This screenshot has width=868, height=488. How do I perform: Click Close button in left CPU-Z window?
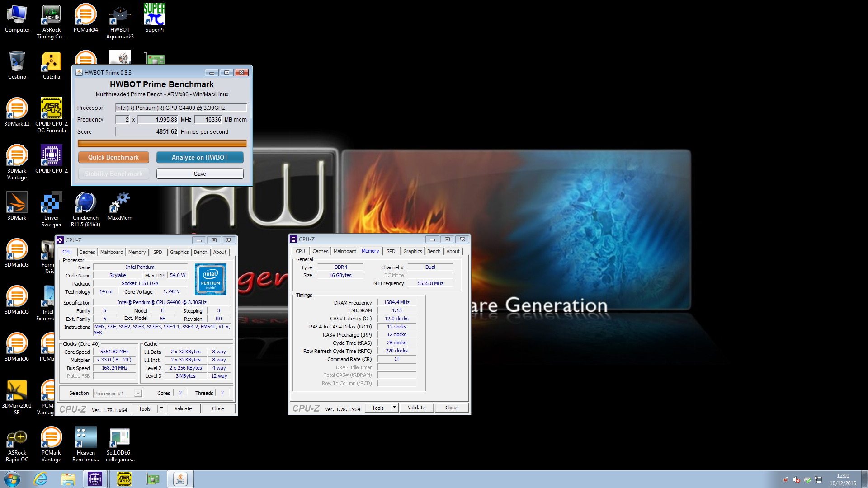point(218,408)
